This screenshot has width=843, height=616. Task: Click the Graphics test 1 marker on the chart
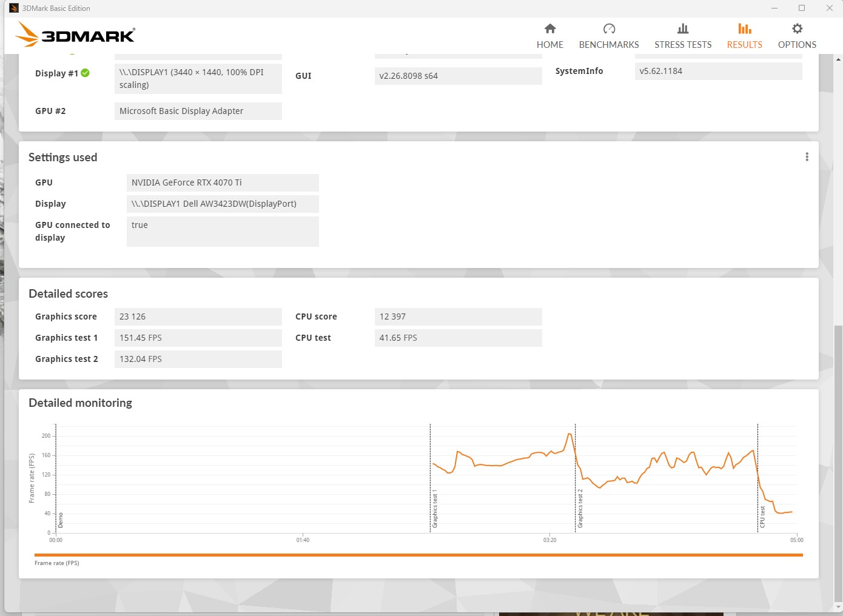(x=434, y=509)
